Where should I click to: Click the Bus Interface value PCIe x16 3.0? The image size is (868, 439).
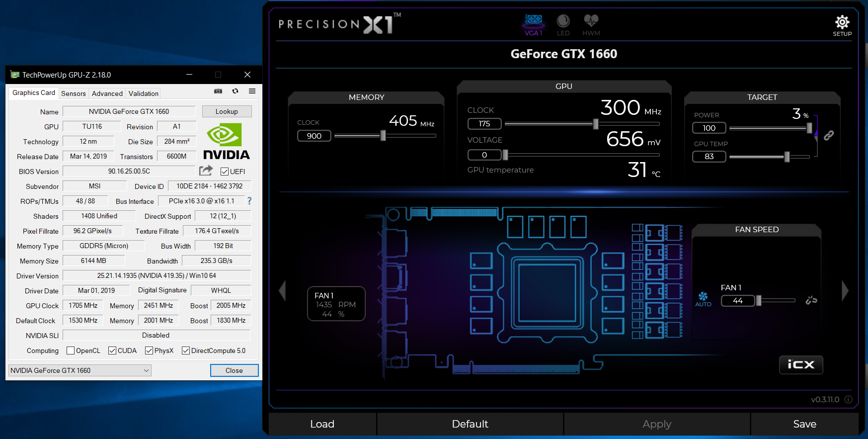(201, 201)
